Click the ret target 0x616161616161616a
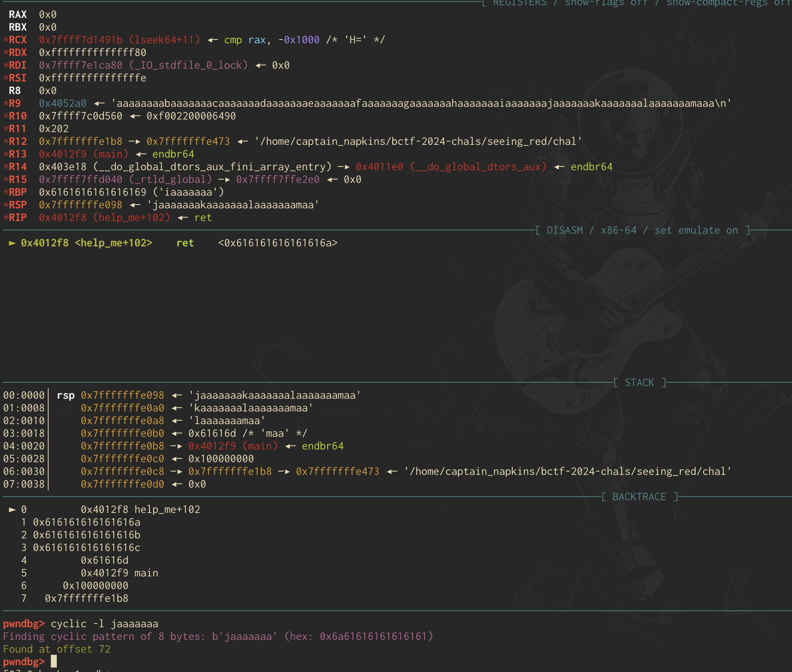This screenshot has width=792, height=672. click(x=278, y=243)
